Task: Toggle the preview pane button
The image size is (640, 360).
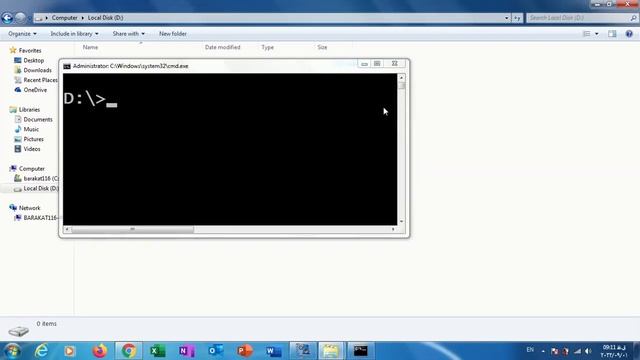Action: 612,34
